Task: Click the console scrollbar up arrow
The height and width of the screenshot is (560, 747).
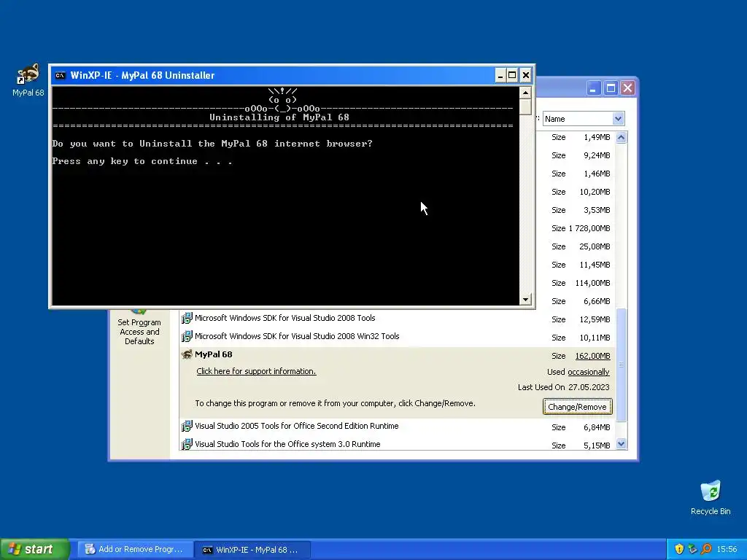Action: (x=525, y=93)
